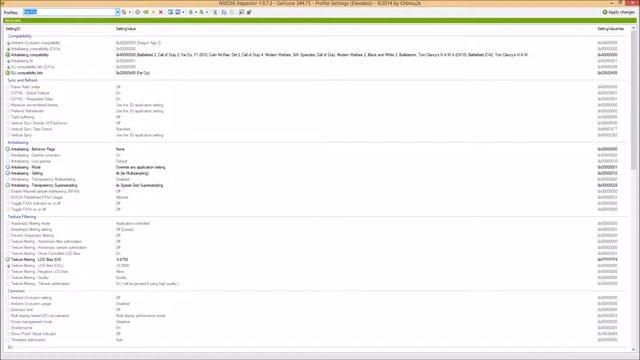The image size is (640, 360).
Task: Open dropdown arrow after second green import icon
Action: 207,12
